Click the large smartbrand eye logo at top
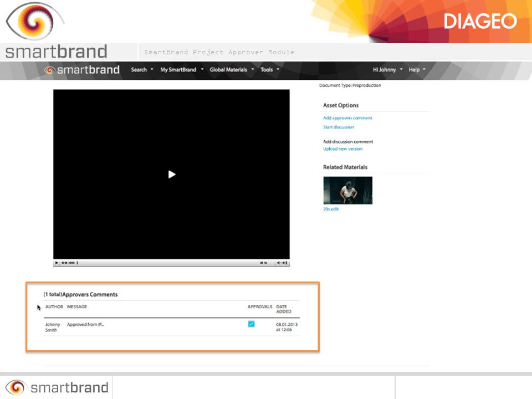The image size is (532, 399). (x=35, y=21)
